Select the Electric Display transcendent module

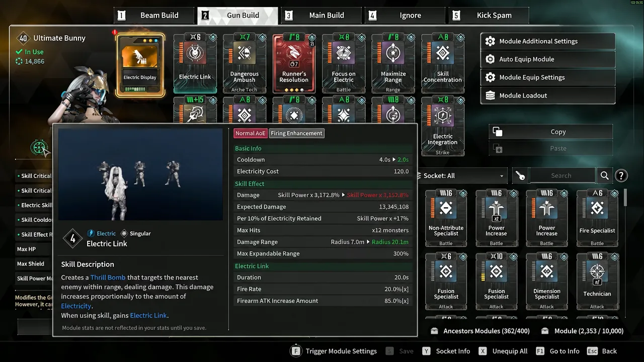coord(140,65)
